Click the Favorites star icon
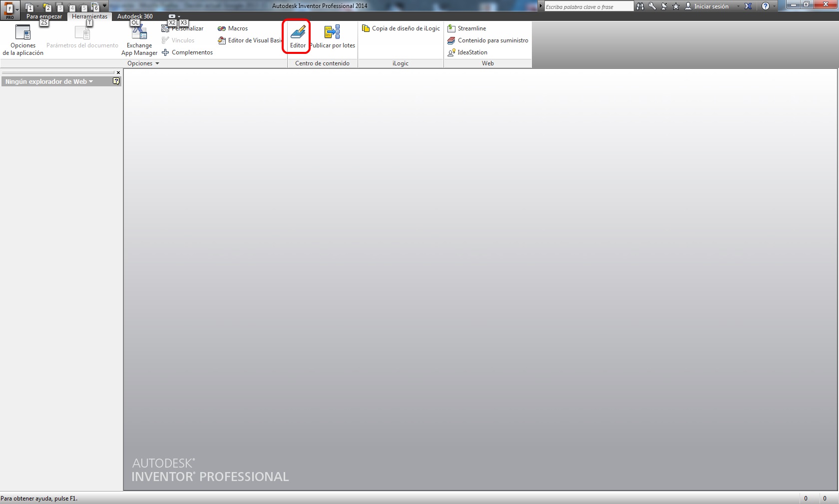The height and width of the screenshot is (504, 839). point(676,6)
